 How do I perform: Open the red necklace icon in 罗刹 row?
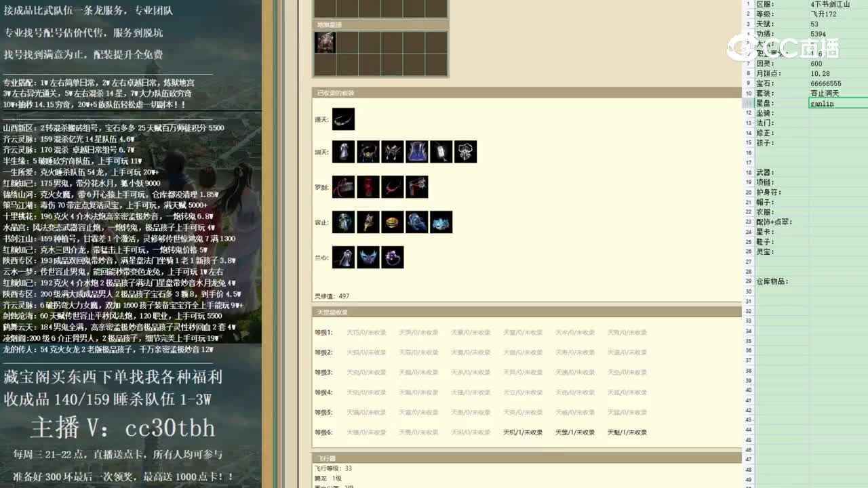(392, 187)
